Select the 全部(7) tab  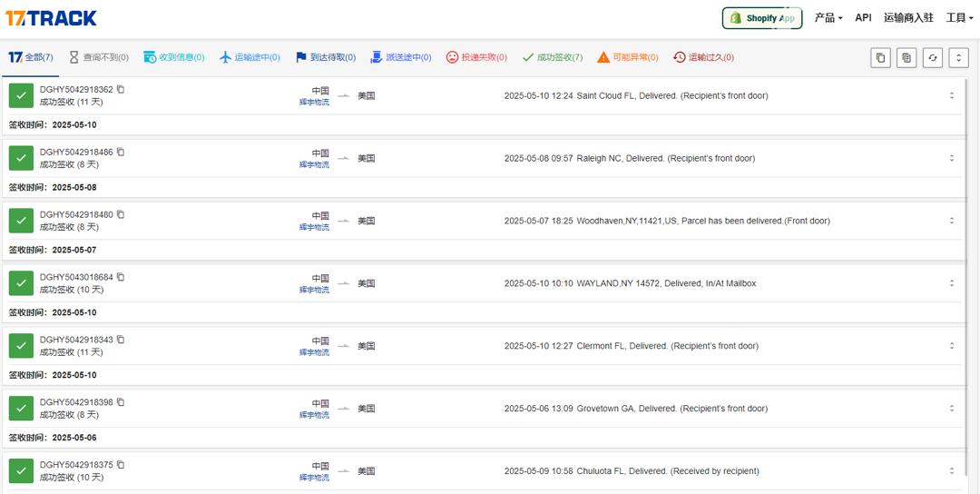(x=31, y=57)
